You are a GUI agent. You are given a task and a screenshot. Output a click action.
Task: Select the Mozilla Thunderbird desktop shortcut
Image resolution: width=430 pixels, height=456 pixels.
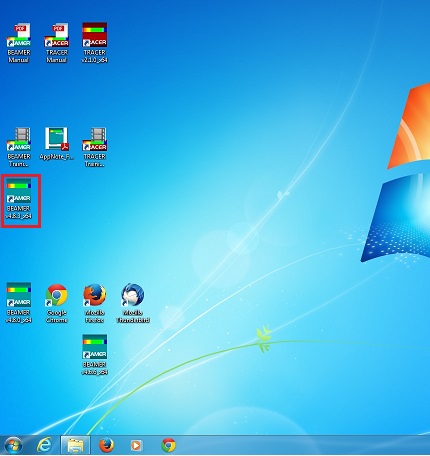[133, 303]
